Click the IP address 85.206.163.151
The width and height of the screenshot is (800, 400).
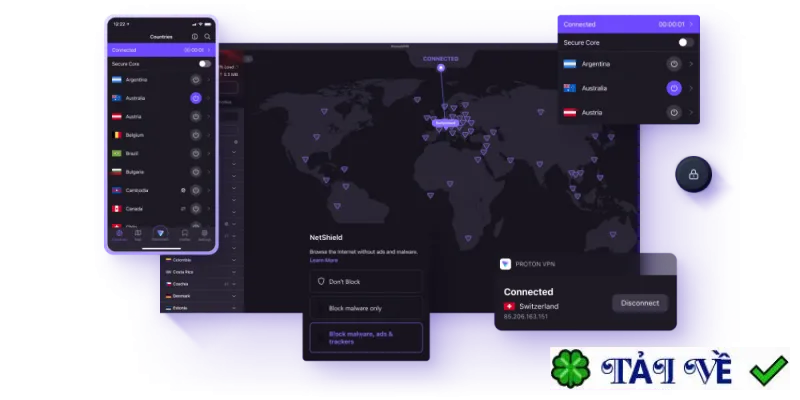(526, 316)
